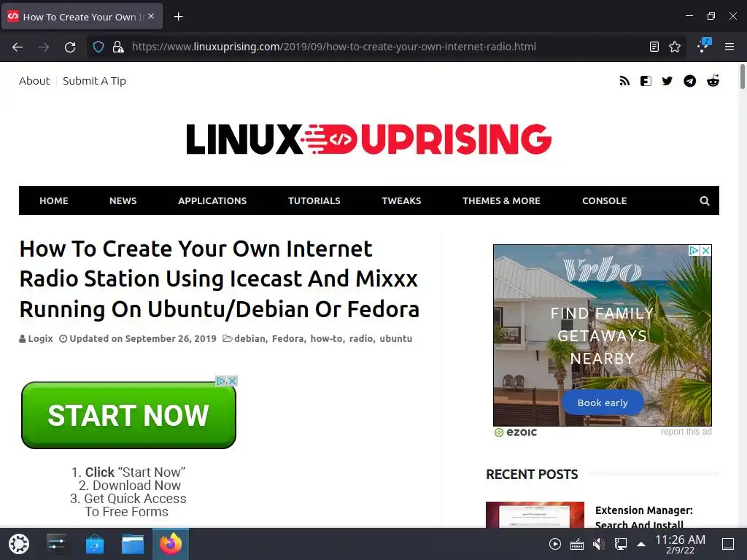Image resolution: width=747 pixels, height=560 pixels.
Task: Click the URL address bar field
Action: (x=386, y=47)
